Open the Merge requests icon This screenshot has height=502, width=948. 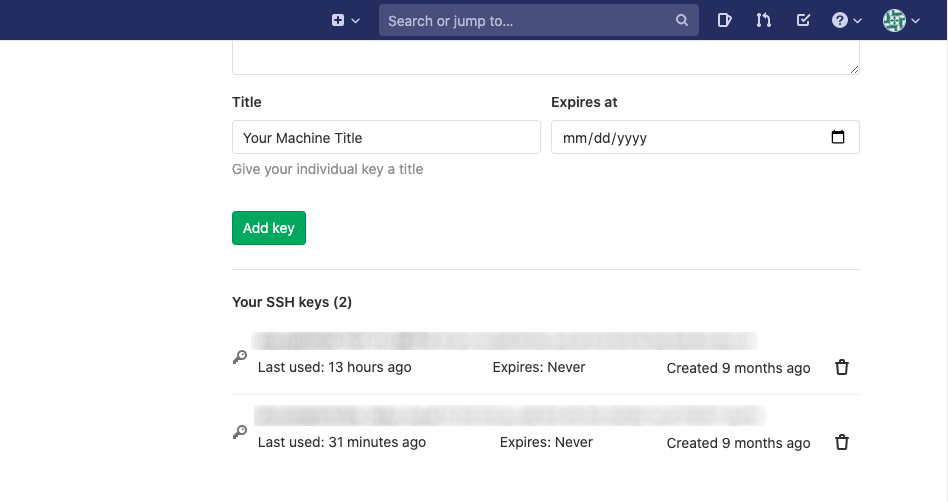pos(764,20)
